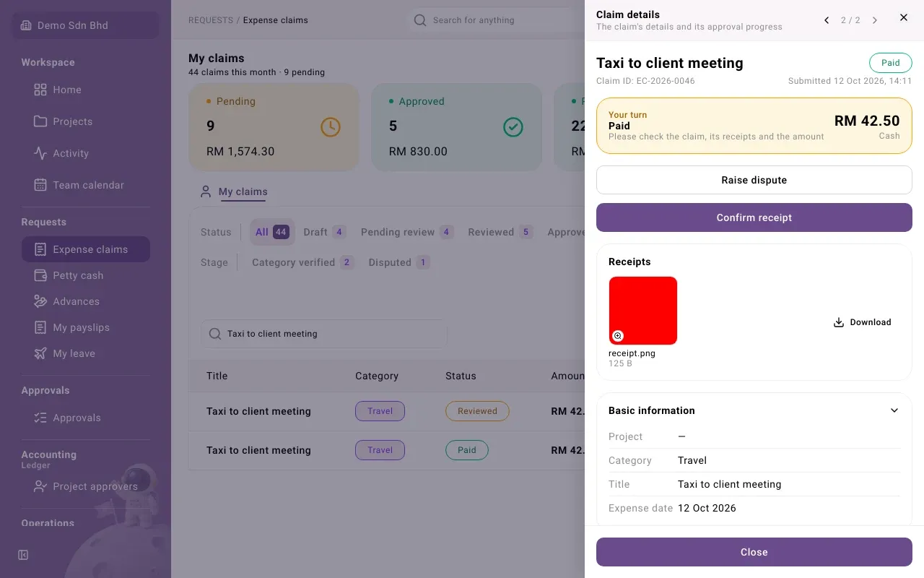Click the My claims person icon

point(206,191)
